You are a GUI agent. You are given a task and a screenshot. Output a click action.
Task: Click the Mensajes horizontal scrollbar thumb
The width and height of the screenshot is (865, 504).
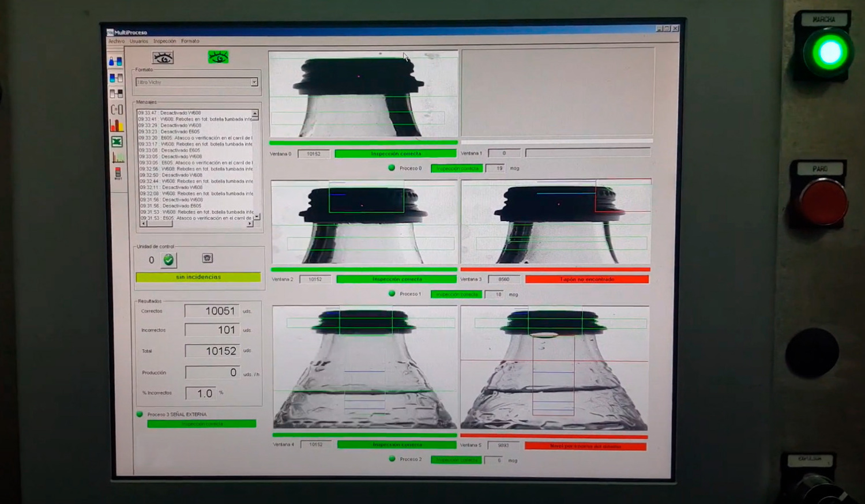coord(157,224)
